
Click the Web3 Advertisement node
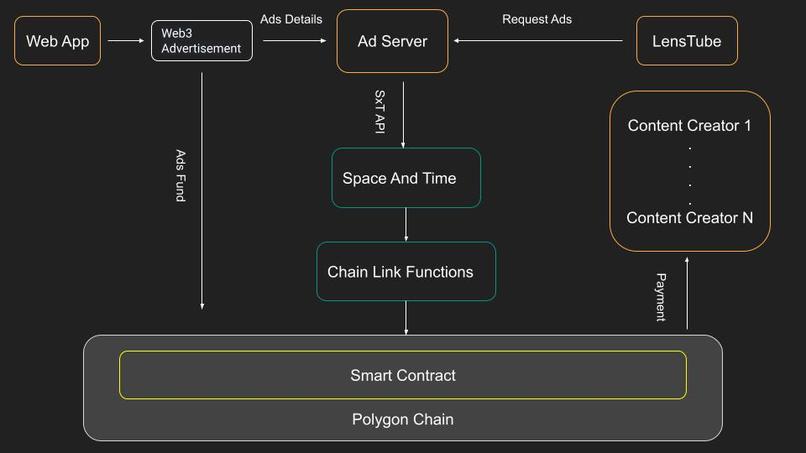[202, 41]
